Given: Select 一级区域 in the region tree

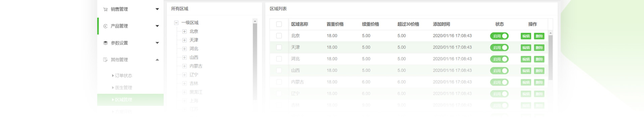Looking at the screenshot, I should click(x=190, y=23).
